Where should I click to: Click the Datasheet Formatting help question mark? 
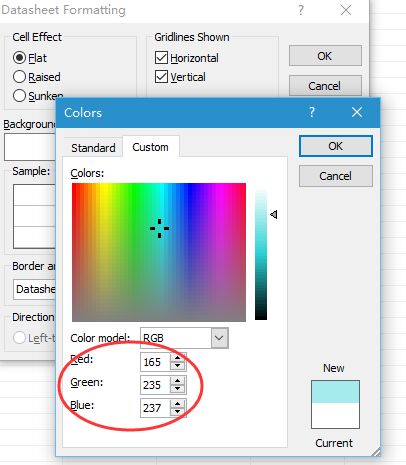301,10
